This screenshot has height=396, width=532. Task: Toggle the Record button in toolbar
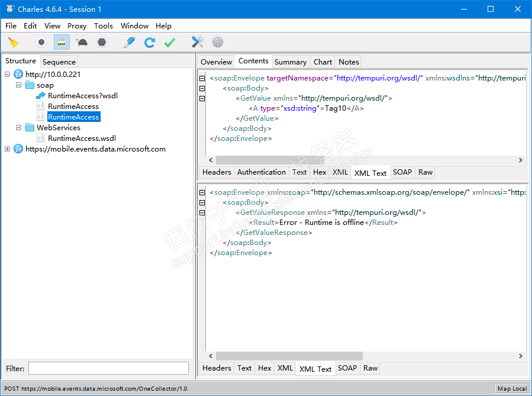[x=41, y=42]
